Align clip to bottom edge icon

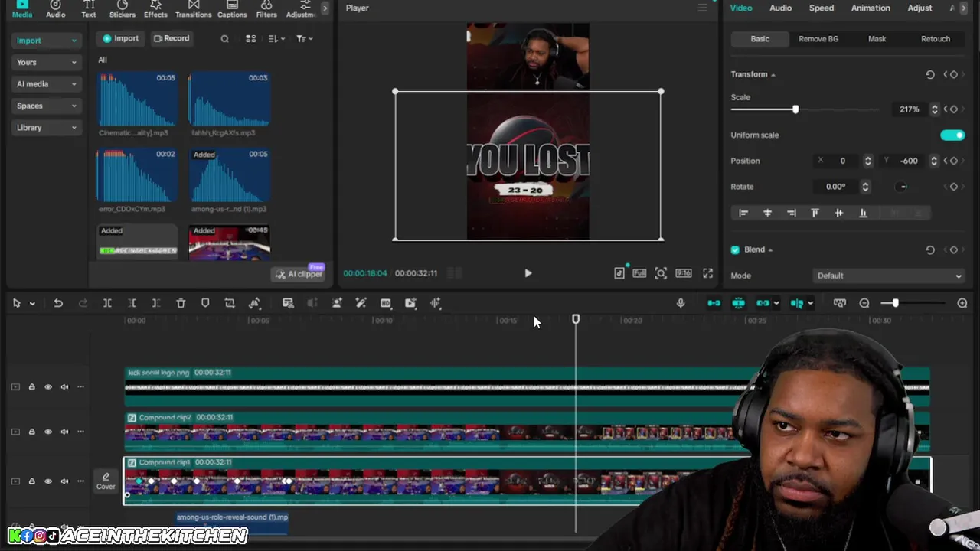coord(864,213)
